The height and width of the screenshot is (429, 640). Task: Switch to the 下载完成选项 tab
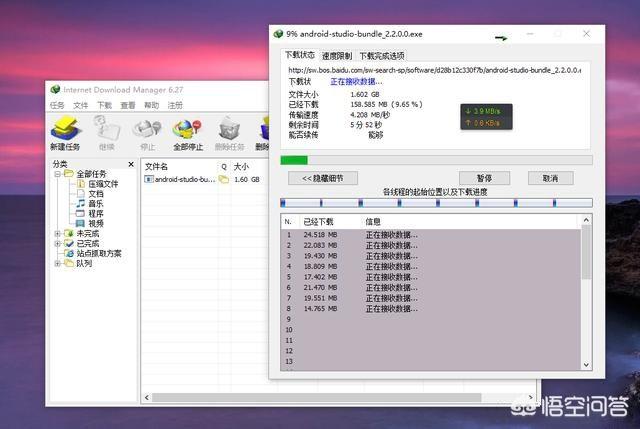[x=382, y=56]
